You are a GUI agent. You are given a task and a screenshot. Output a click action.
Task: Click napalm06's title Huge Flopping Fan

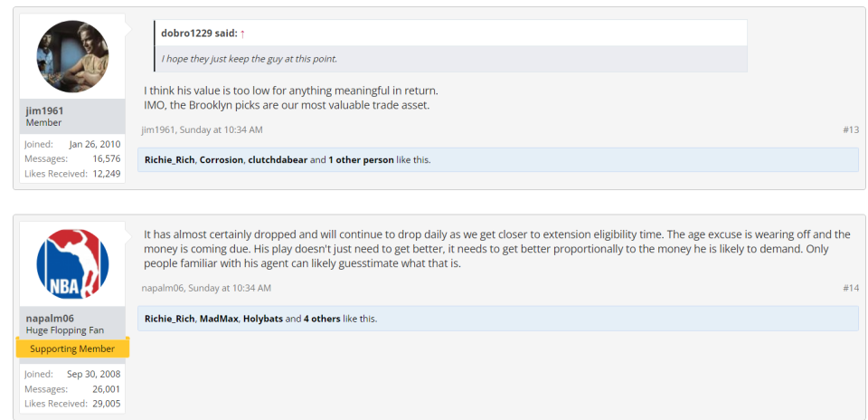[65, 330]
